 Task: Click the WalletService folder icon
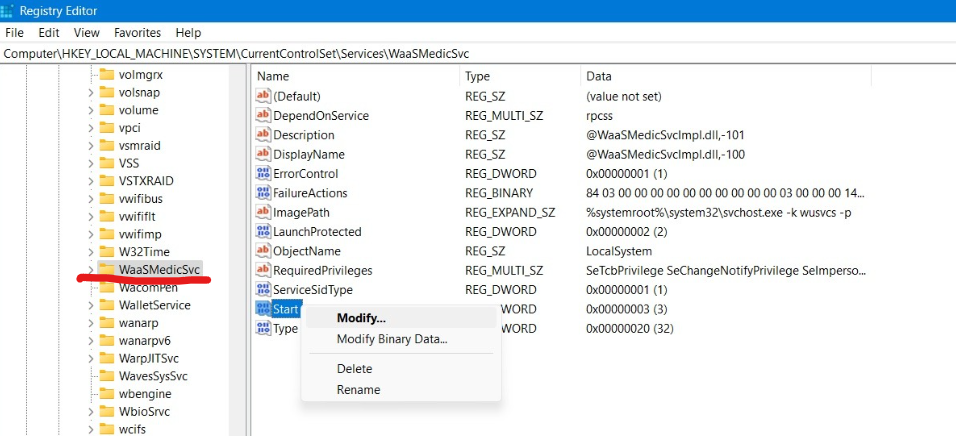[107, 305]
